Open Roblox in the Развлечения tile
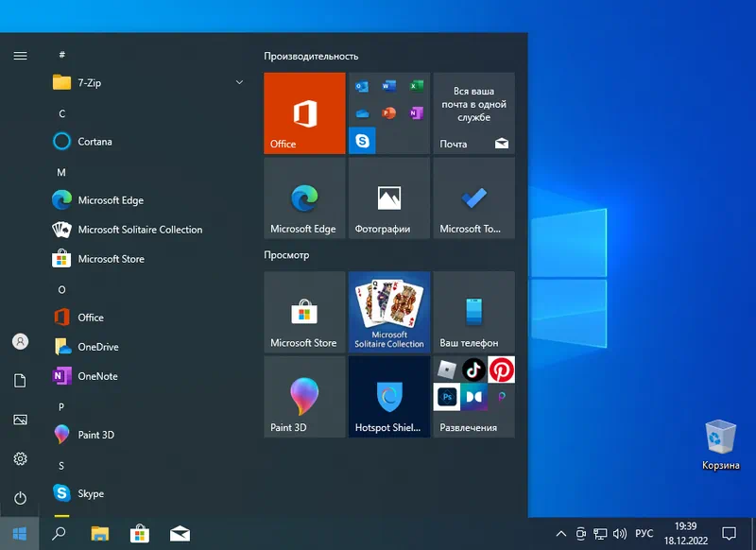756x550 pixels. coord(447,370)
